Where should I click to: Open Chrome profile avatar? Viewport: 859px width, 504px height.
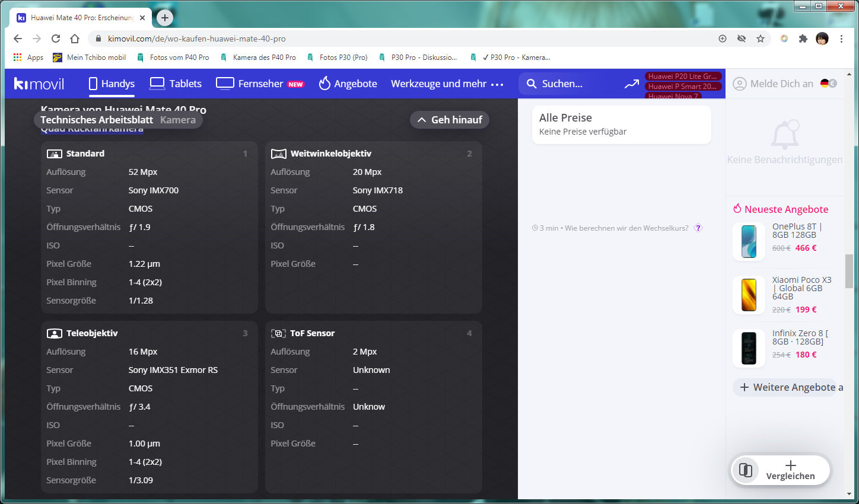822,39
